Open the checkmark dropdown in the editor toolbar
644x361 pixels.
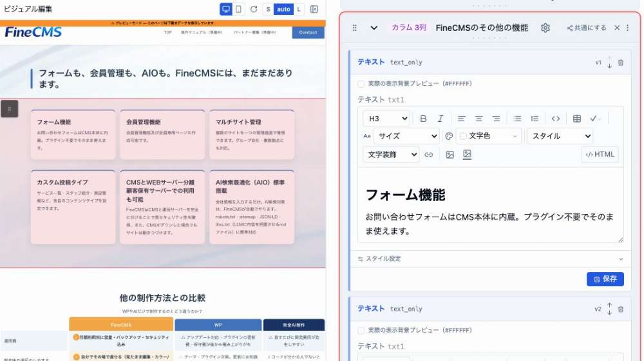595,119
